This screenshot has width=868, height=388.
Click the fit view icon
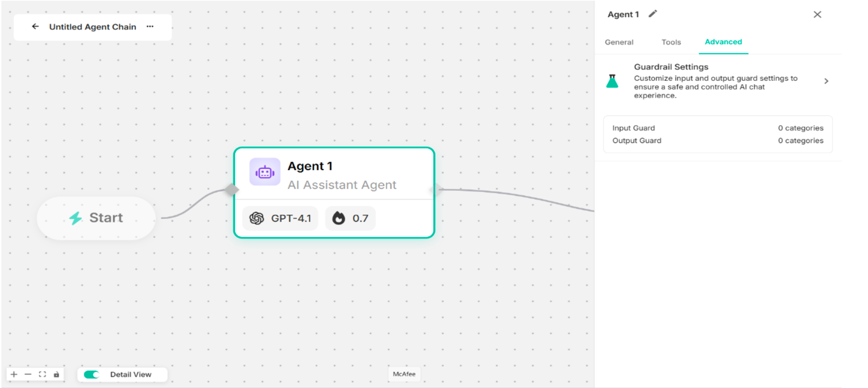coord(43,374)
